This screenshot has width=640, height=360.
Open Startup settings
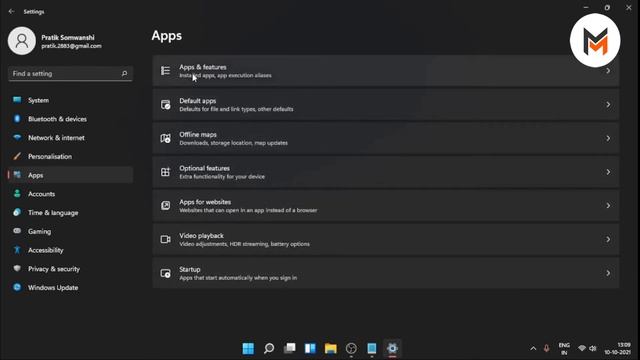point(386,273)
